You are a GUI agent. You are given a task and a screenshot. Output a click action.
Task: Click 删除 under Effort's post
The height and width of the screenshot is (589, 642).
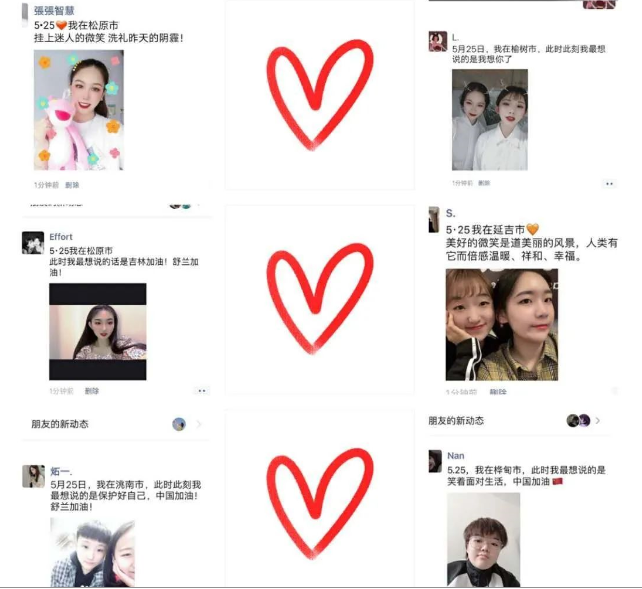point(92,391)
